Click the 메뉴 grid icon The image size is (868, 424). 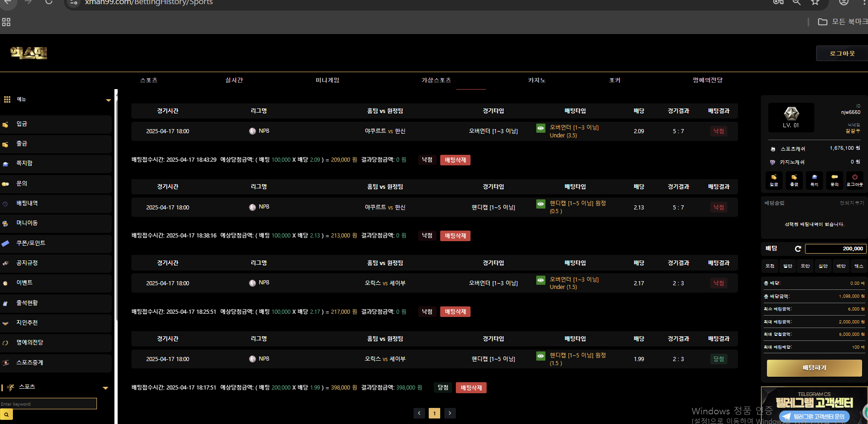7,100
